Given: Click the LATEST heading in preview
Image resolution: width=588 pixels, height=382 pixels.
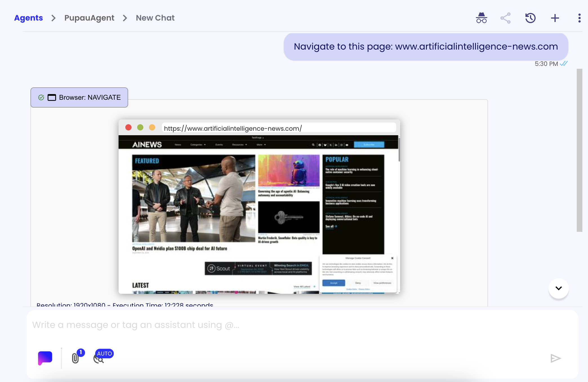Looking at the screenshot, I should pyautogui.click(x=141, y=285).
